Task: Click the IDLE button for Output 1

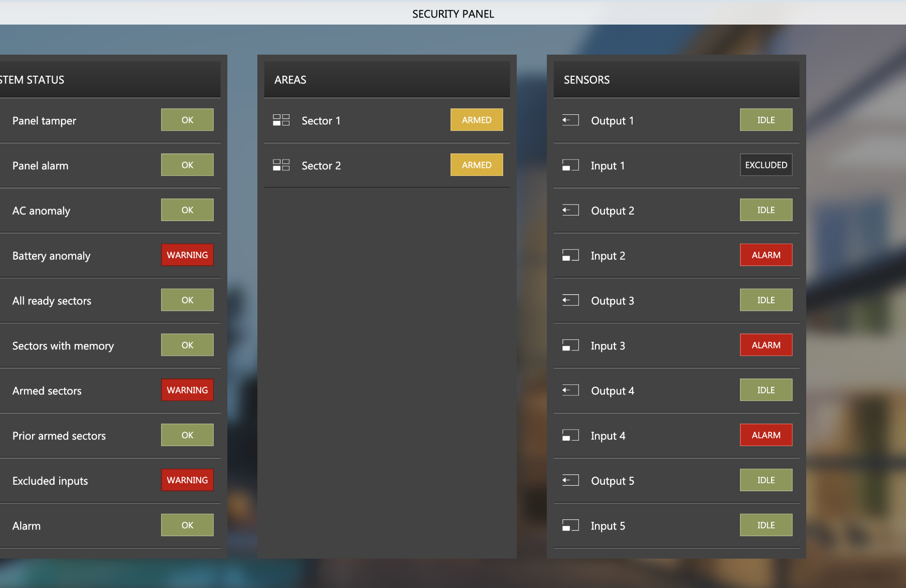Action: pyautogui.click(x=766, y=120)
